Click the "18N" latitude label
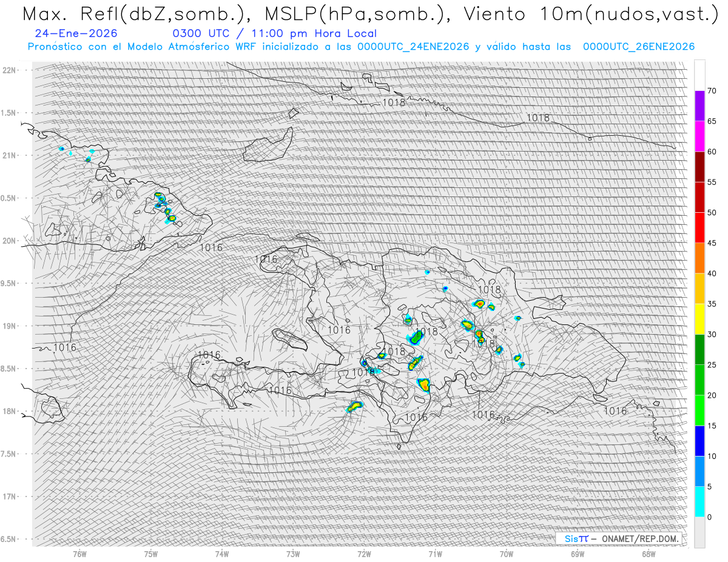 (8, 411)
